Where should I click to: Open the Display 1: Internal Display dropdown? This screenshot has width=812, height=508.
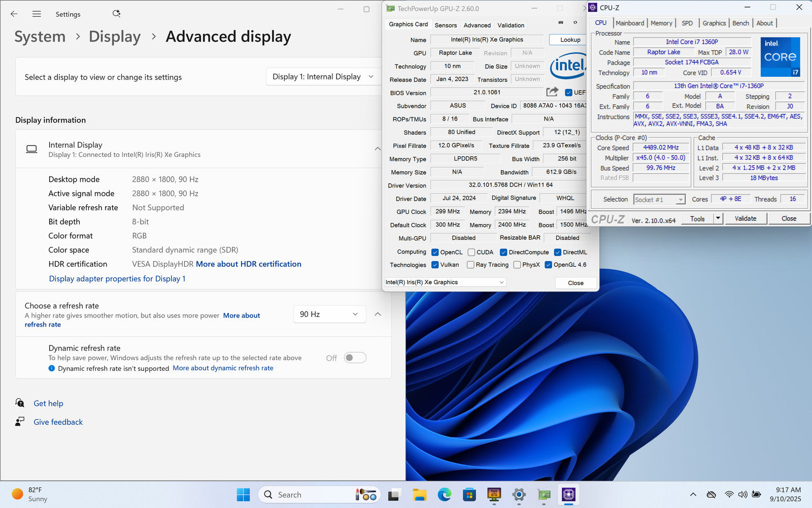coord(323,77)
